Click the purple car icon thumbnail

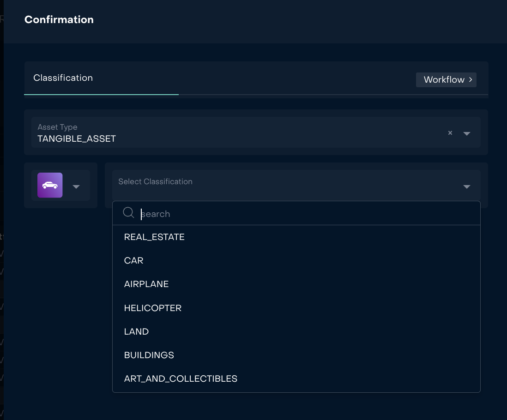coord(50,185)
